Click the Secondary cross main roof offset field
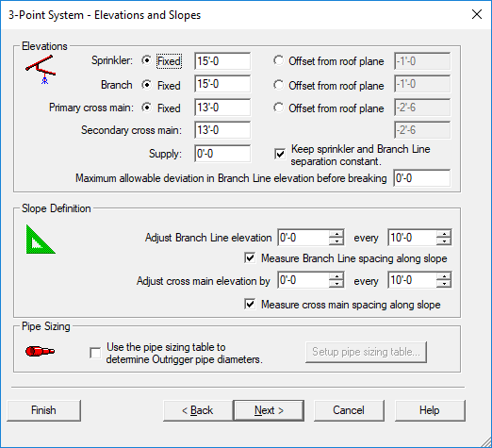Image resolution: width=492 pixels, height=448 pixels. click(422, 130)
